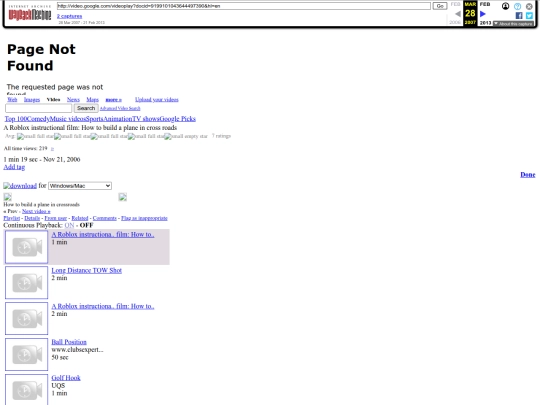Switch to Web search tab
Screen dimensions: 540x405
tap(12, 100)
